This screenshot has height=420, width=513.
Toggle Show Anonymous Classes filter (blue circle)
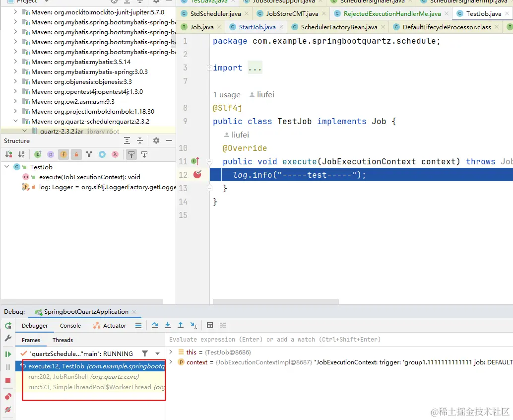coord(102,154)
